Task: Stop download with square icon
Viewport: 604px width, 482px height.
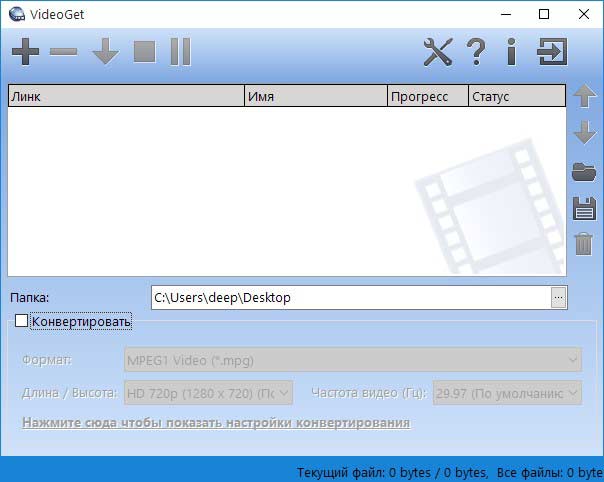Action: pos(145,52)
